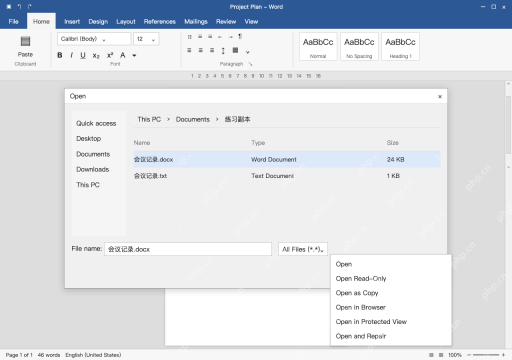
Task: Select Documents in dialog sidebar
Action: pyautogui.click(x=93, y=154)
